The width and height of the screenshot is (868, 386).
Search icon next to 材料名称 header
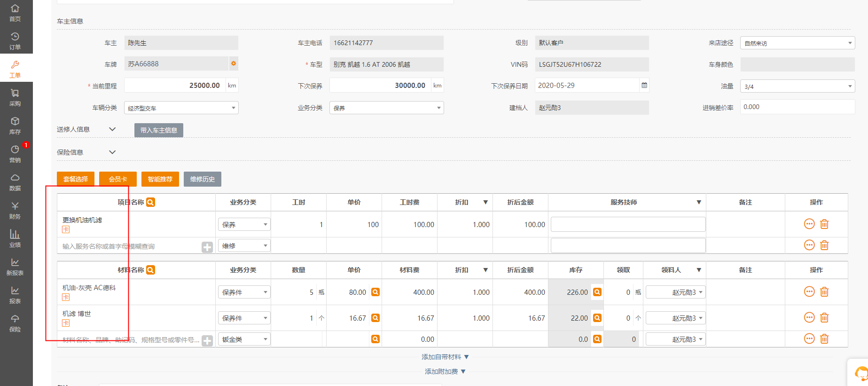click(150, 270)
